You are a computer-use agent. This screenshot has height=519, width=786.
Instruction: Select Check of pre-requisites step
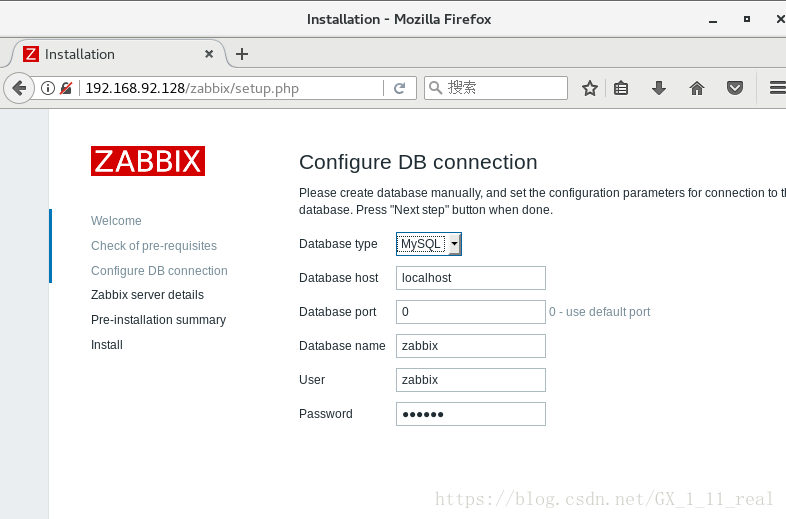click(154, 246)
